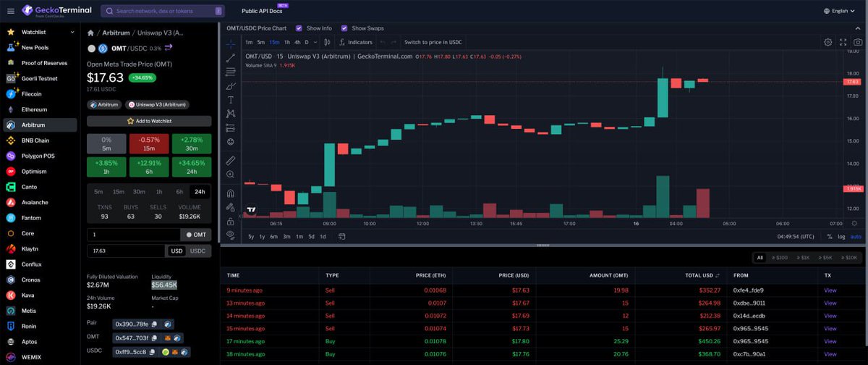The width and height of the screenshot is (868, 365).
Task: Set chart date range to 5y
Action: click(x=251, y=236)
